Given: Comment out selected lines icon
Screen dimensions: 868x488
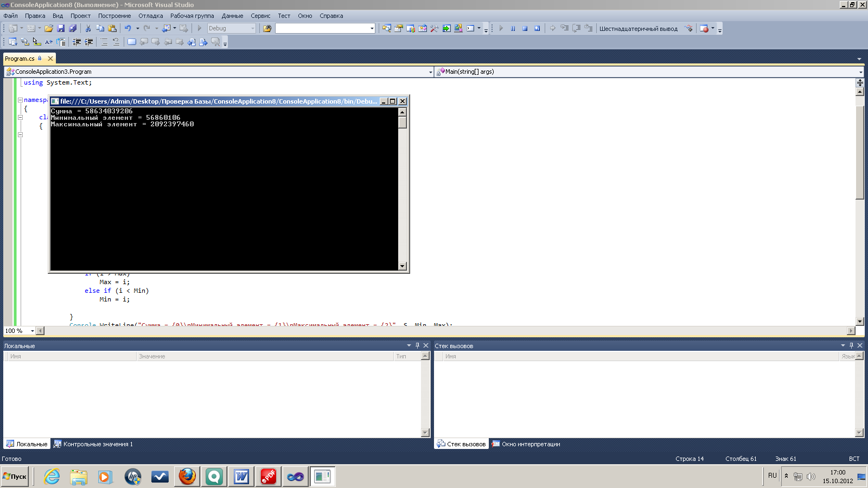Looking at the screenshot, I should pyautogui.click(x=104, y=42).
